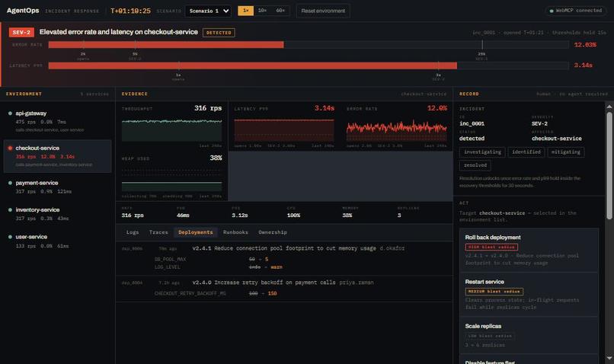Click the inc_0001 incident ID
This screenshot has height=364, width=614.
(472, 123)
